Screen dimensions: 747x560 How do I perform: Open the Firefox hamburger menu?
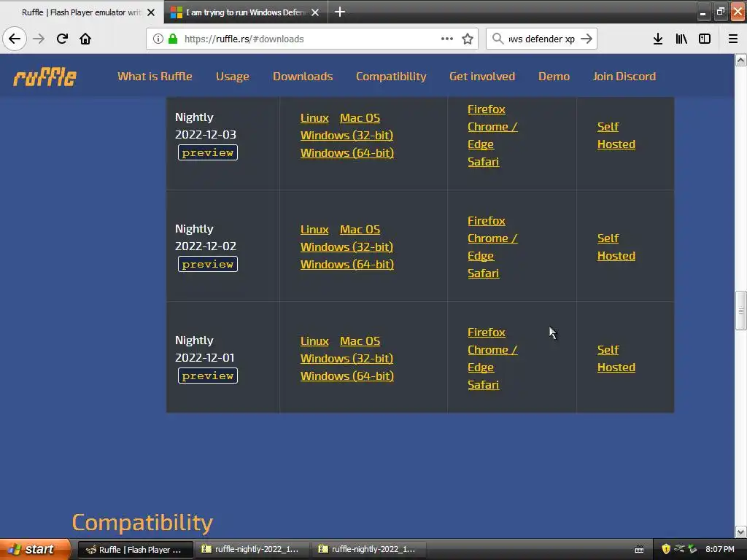pos(733,39)
